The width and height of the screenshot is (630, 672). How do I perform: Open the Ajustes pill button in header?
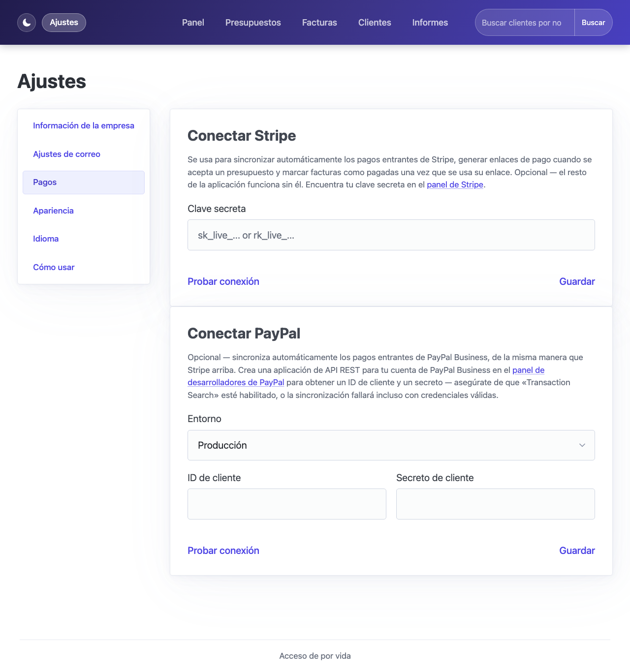64,23
